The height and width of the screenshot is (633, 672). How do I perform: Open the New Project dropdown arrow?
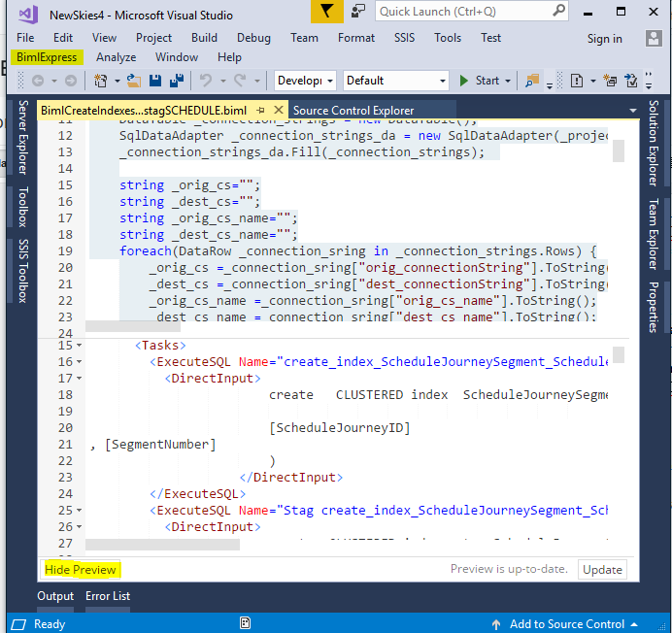117,81
